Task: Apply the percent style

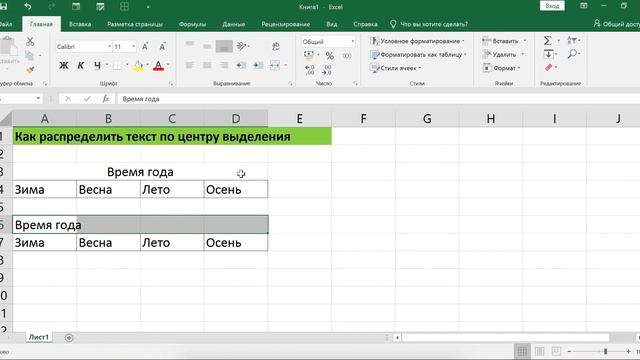Action: tap(329, 56)
